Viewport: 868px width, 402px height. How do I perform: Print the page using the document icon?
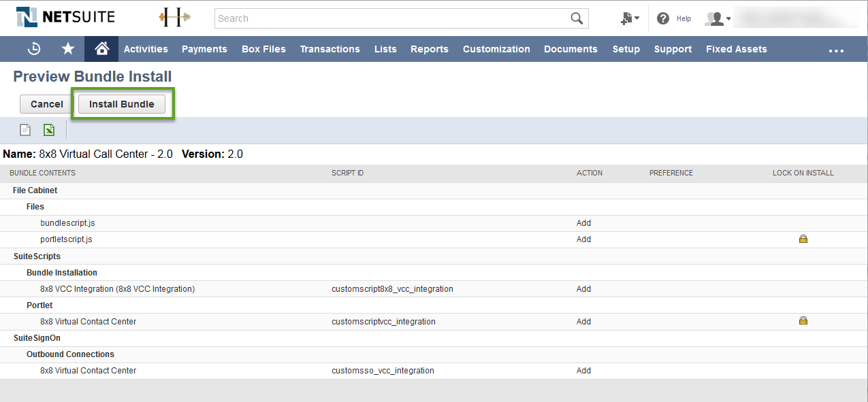click(25, 129)
